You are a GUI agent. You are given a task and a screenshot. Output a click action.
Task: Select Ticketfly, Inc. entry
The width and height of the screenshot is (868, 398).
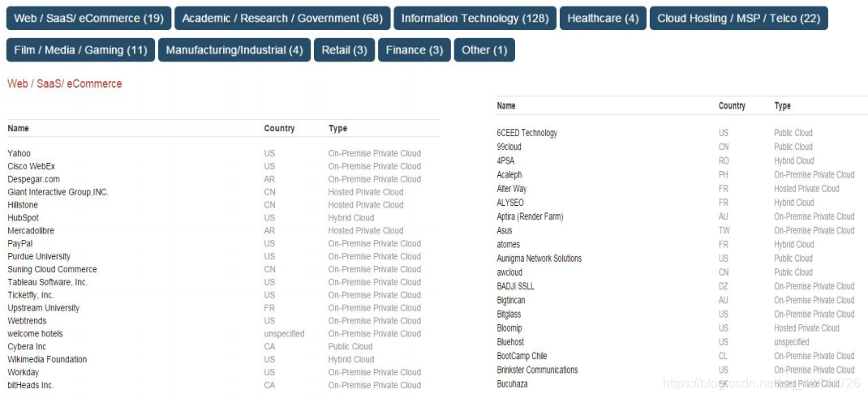pyautogui.click(x=31, y=295)
